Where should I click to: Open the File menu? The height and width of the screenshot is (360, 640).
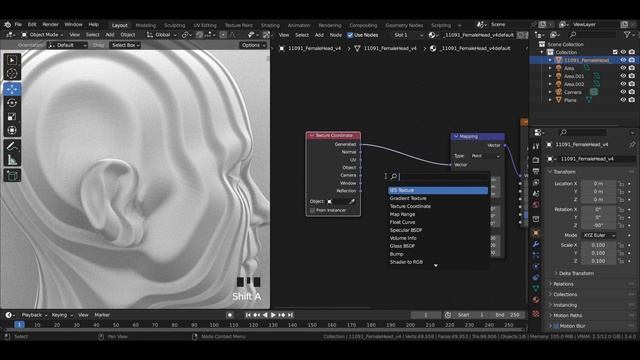pos(18,24)
